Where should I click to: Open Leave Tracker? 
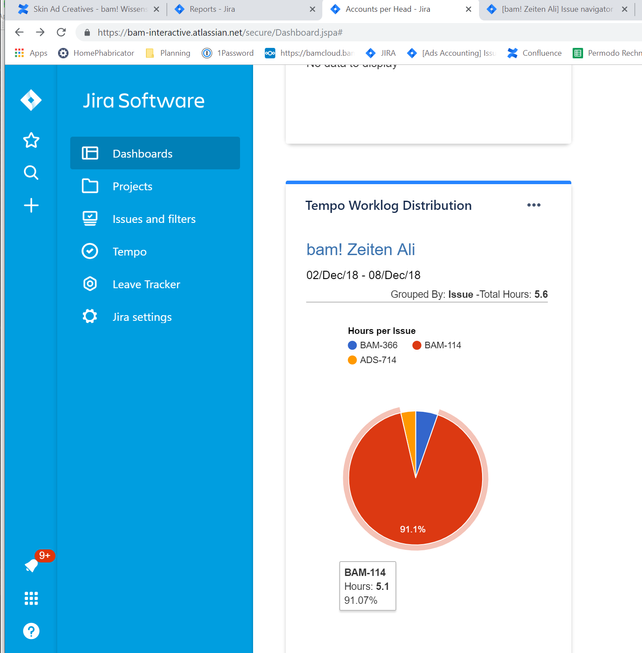[x=155, y=284]
